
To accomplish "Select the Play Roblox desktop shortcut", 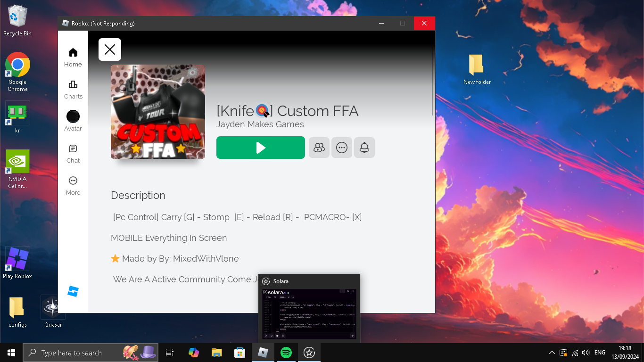I will click(x=17, y=263).
